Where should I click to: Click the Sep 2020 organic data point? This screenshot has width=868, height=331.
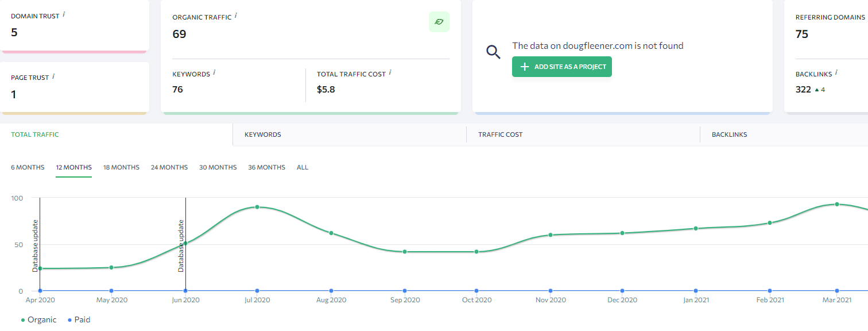point(405,252)
